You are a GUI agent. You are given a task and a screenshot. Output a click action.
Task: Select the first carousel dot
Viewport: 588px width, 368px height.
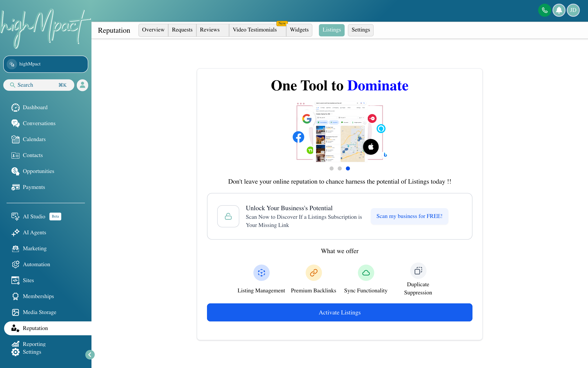(x=331, y=168)
